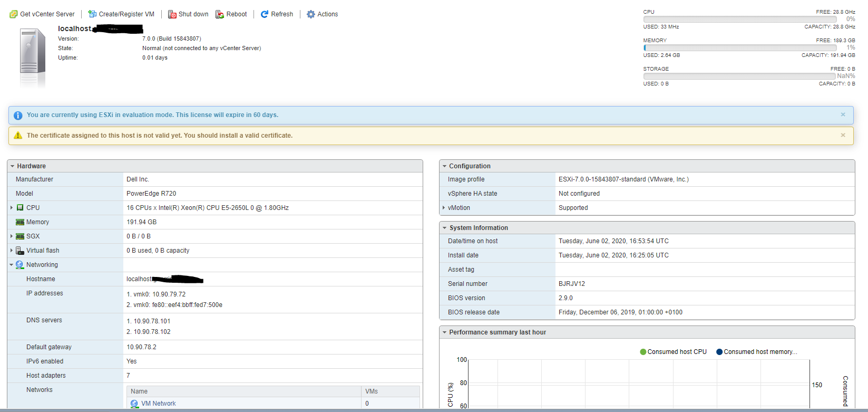Click the Create/Register VM label
The image size is (868, 412).
pyautogui.click(x=126, y=14)
